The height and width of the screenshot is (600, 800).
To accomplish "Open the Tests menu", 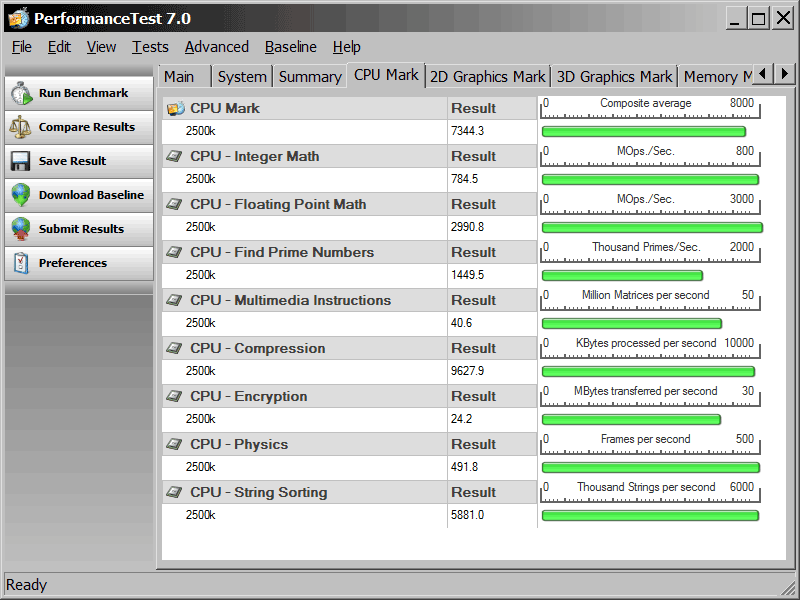I will click(150, 47).
